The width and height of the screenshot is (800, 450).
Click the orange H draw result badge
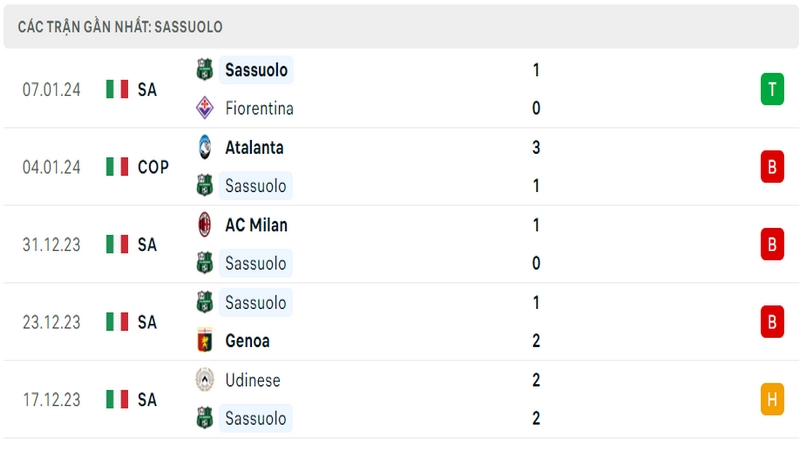[x=772, y=399]
